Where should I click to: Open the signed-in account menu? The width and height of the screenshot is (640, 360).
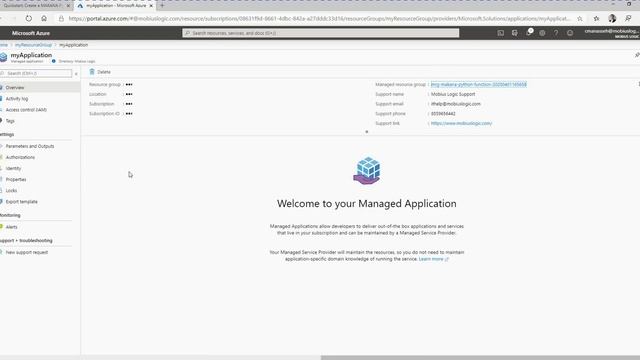click(x=612, y=33)
